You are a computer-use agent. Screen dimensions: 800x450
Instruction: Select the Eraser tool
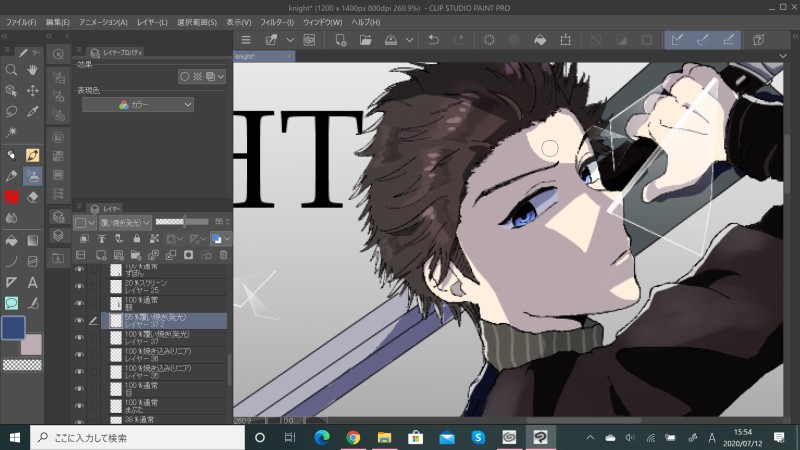click(33, 197)
